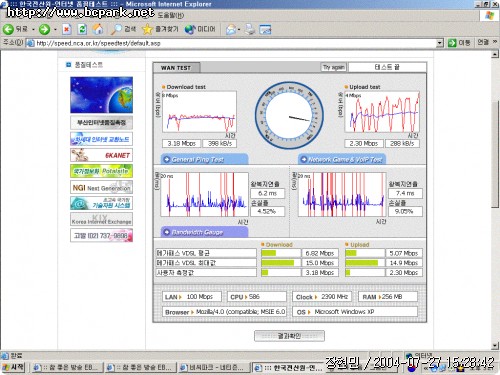Click the 6.82 Mbps download average value
The height and width of the screenshot is (375, 500).
coord(320,253)
